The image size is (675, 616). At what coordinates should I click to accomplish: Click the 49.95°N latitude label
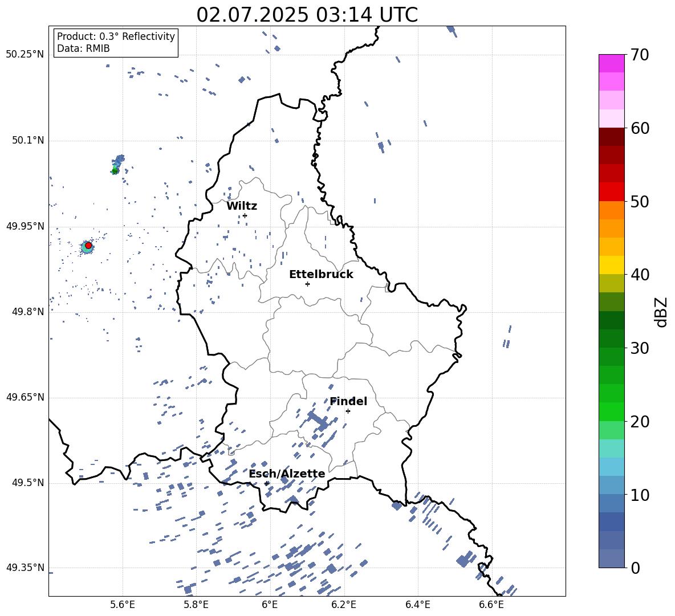point(25,226)
